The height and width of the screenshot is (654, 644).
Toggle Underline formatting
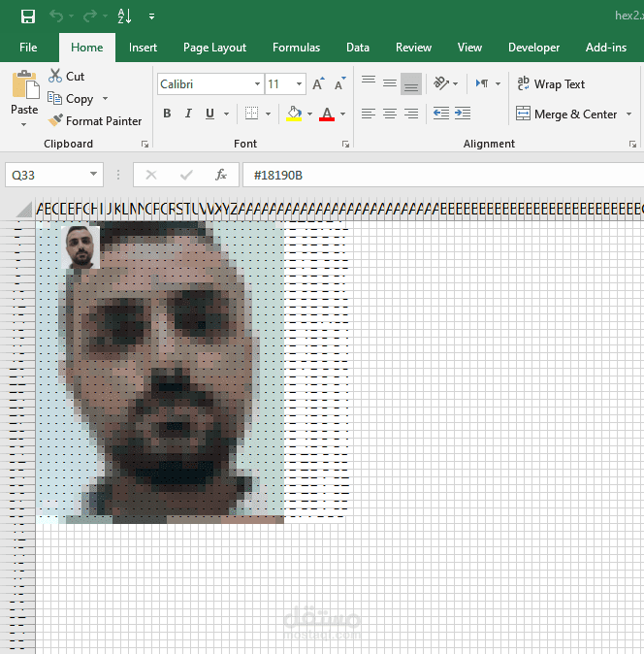(x=210, y=114)
